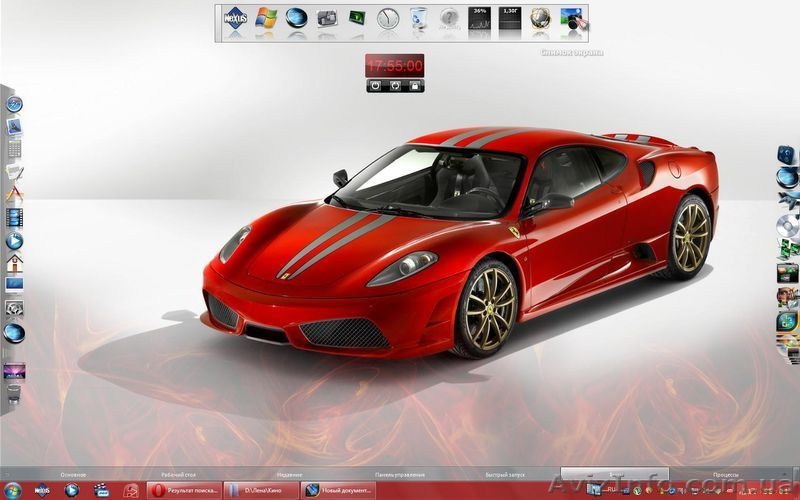
Task: Launch the blue globe icon in left dock
Action: pos(14,333)
